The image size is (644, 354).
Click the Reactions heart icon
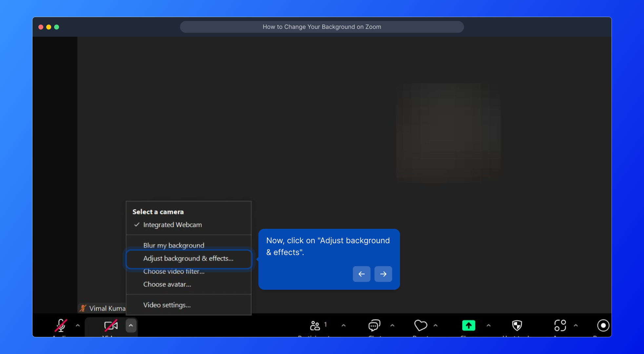(x=420, y=325)
